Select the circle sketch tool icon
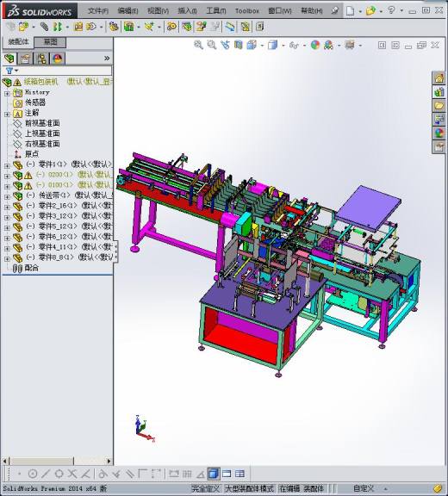This screenshot has width=448, height=496. click(33, 474)
